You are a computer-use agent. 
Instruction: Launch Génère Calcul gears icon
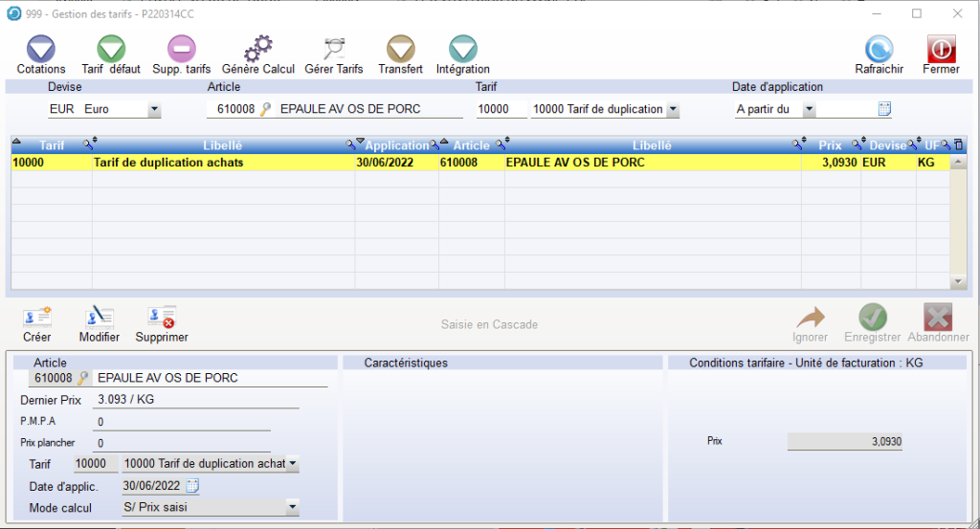pyautogui.click(x=257, y=50)
